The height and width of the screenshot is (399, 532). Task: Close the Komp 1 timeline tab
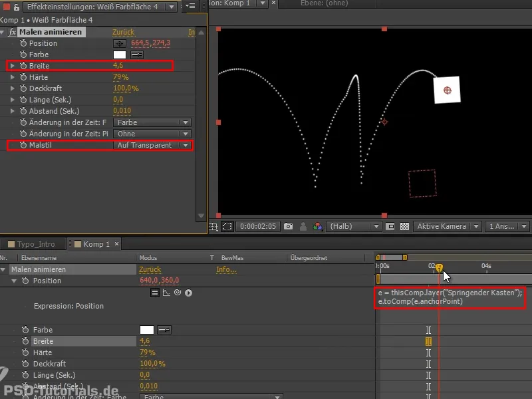tap(117, 243)
